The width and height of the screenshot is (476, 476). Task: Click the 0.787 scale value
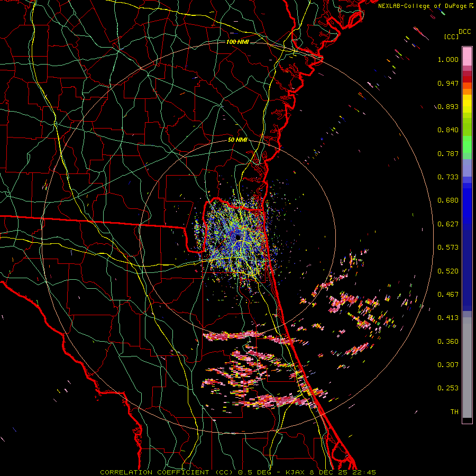[x=448, y=153]
